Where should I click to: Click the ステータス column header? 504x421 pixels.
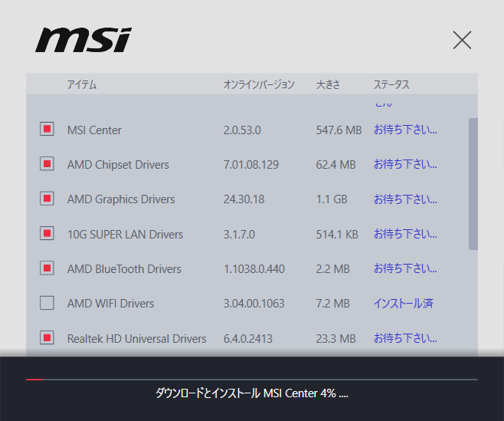[391, 84]
